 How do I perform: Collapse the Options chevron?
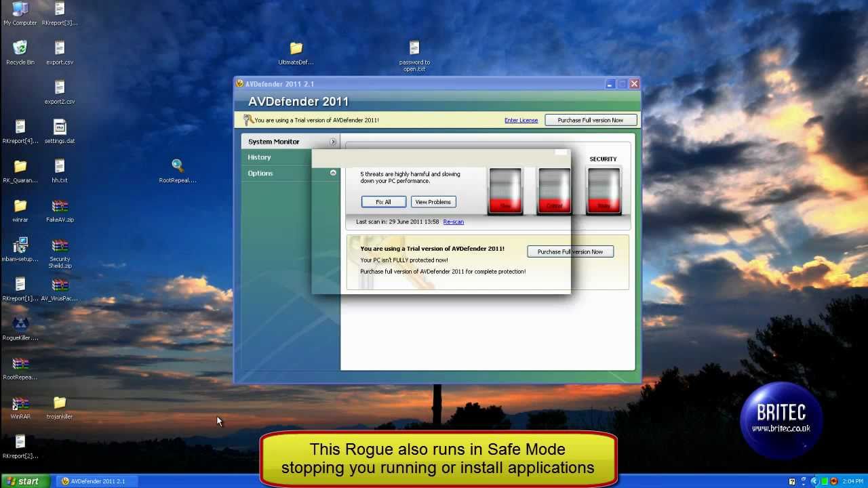click(x=333, y=173)
